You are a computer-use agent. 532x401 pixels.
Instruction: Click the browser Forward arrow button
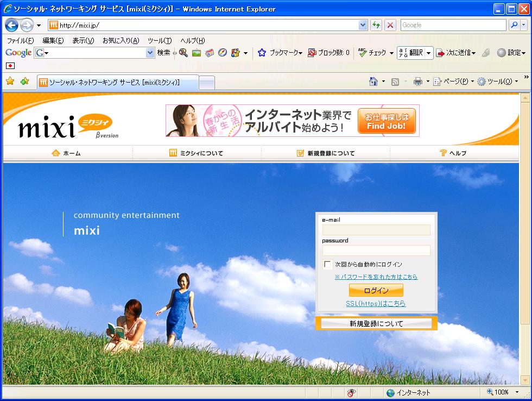tap(27, 25)
